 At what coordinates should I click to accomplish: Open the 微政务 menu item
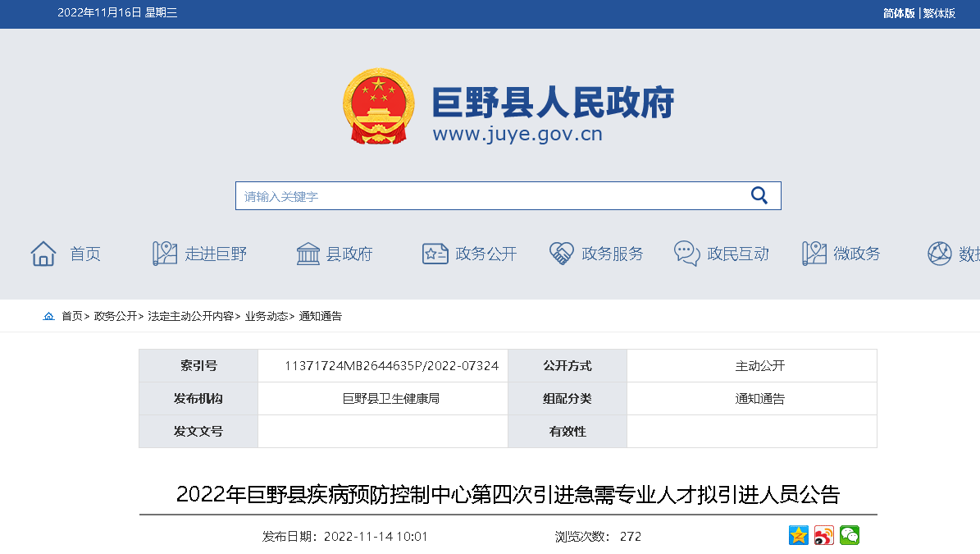coord(857,254)
